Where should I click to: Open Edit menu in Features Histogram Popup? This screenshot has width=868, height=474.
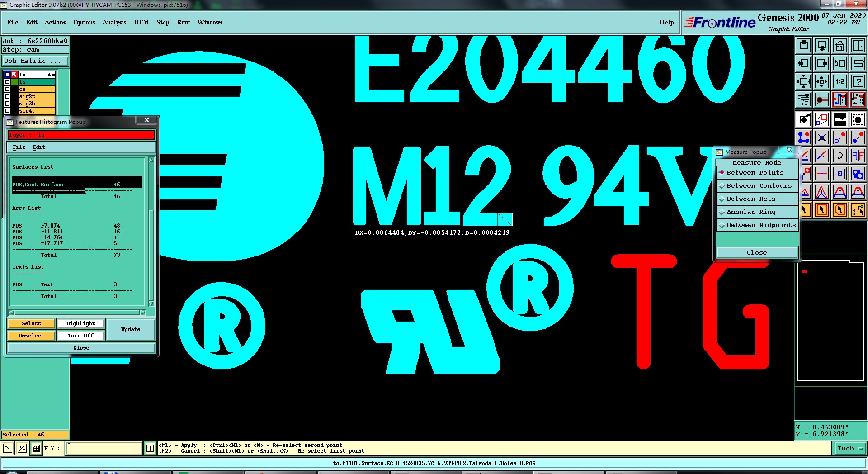[x=39, y=147]
